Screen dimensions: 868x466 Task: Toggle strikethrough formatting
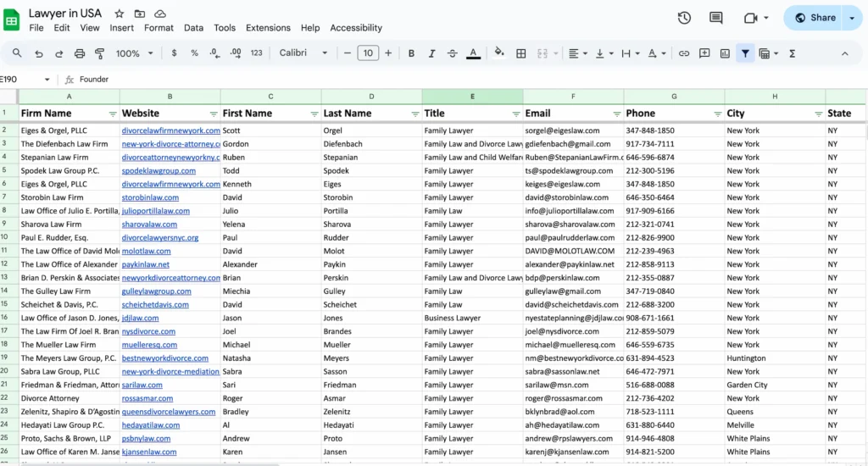point(453,53)
